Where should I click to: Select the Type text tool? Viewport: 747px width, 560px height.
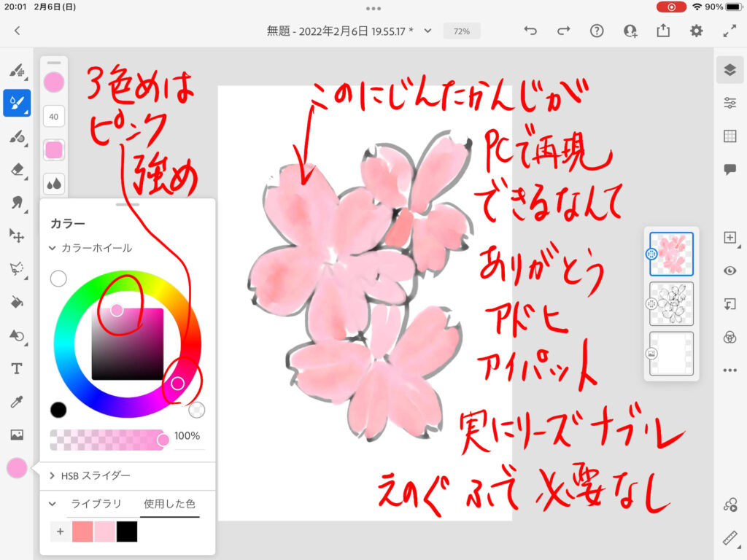click(16, 368)
